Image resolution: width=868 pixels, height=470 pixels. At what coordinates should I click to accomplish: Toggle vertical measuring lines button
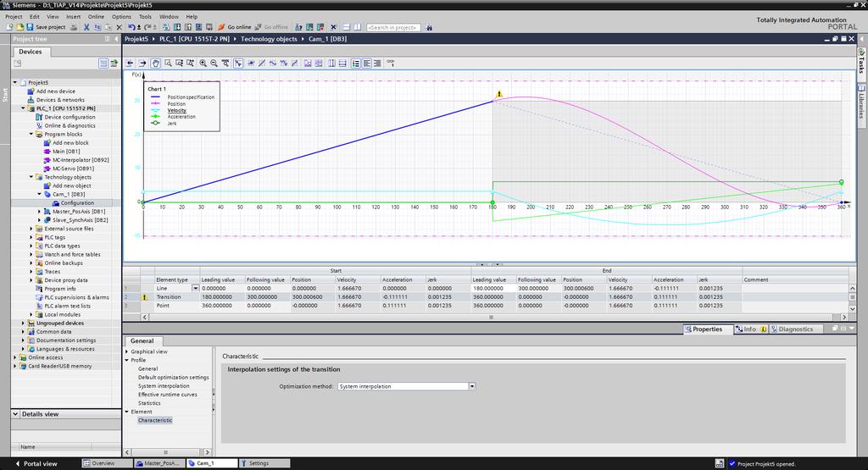point(331,63)
